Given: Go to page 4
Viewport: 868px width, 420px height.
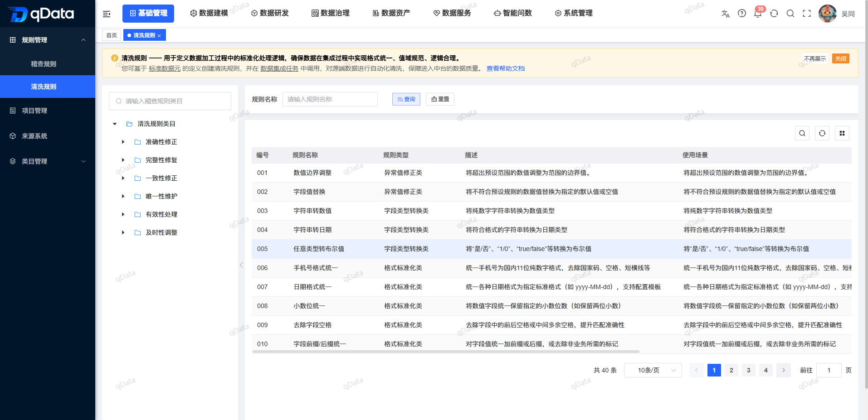Looking at the screenshot, I should (x=766, y=370).
